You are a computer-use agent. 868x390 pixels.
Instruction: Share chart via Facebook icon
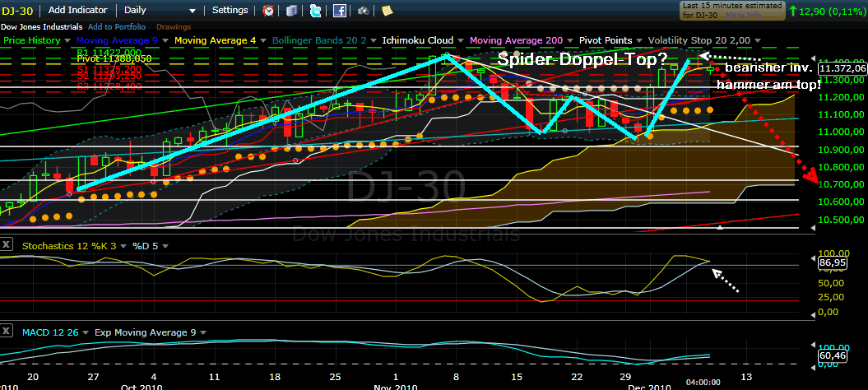[339, 10]
